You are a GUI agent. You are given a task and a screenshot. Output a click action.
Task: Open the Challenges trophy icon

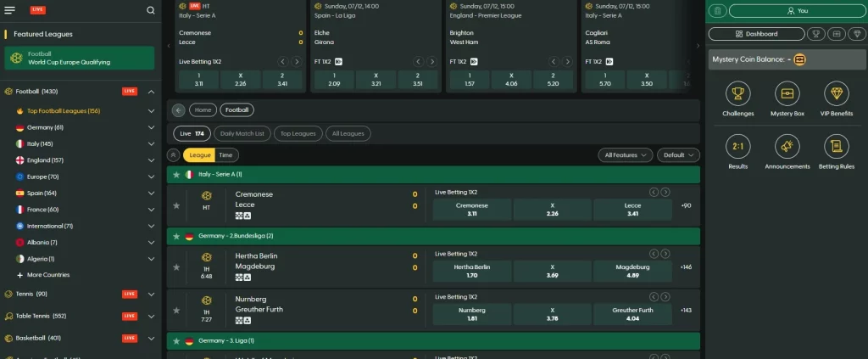[737, 93]
